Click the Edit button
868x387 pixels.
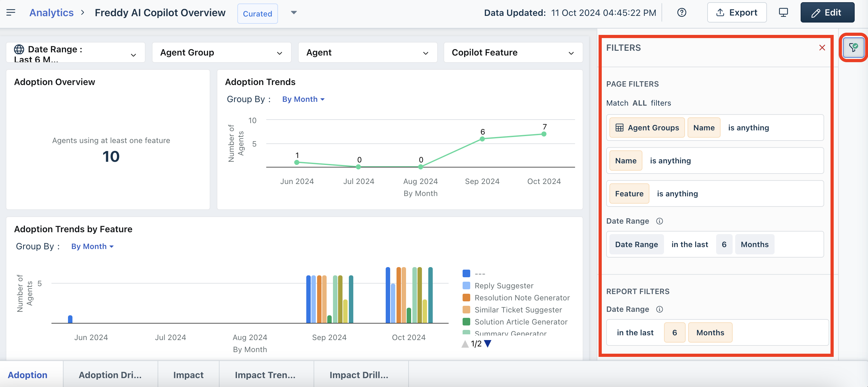coord(827,12)
